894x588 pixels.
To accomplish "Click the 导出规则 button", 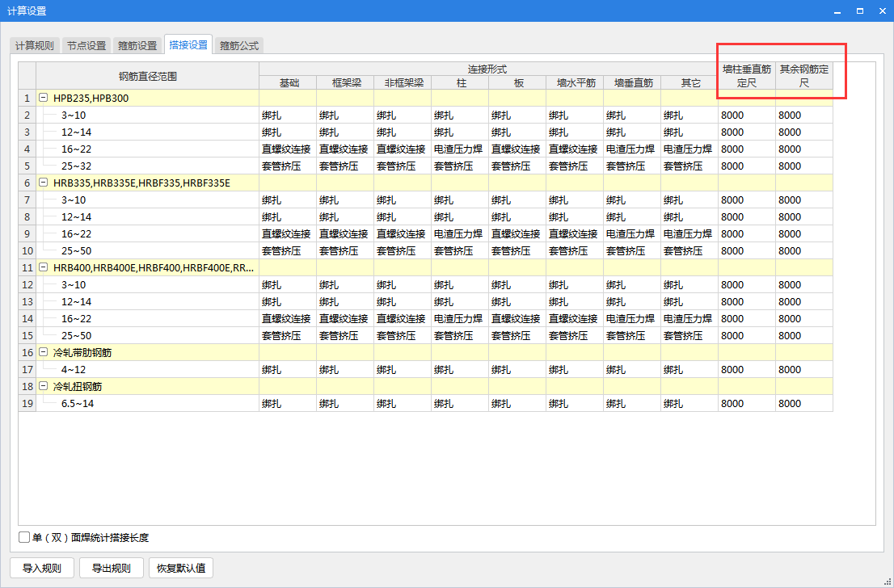I will pos(112,568).
